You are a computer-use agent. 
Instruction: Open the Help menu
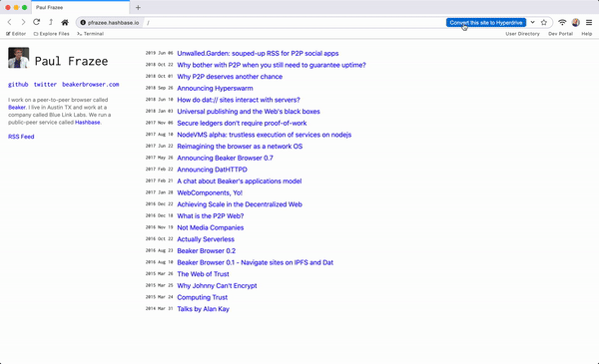587,34
